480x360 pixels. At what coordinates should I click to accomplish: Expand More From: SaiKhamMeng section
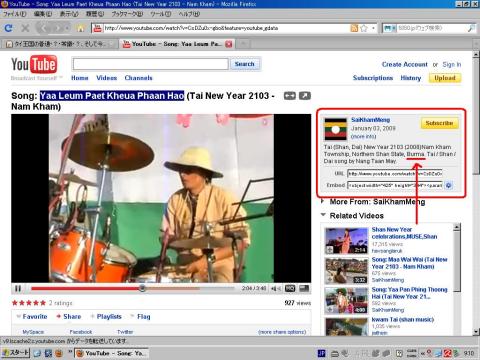[373, 202]
